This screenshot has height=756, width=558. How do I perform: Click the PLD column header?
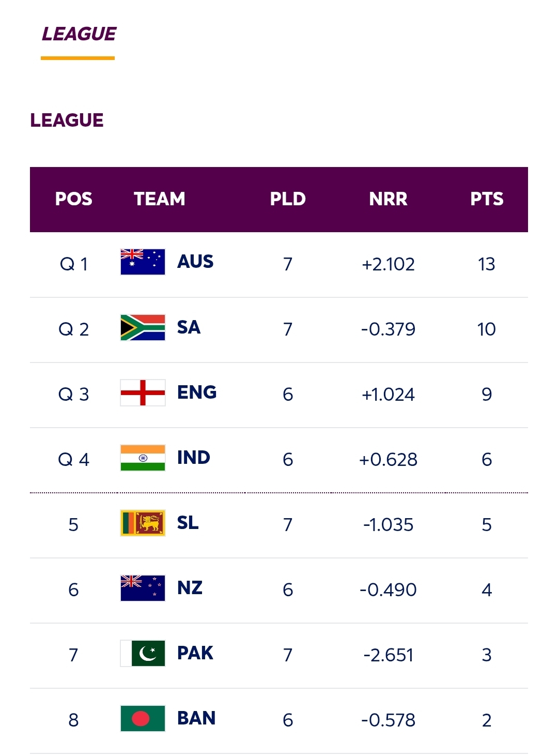tap(288, 199)
